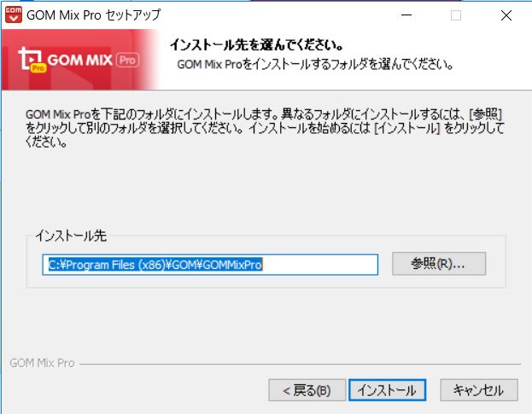
Task: Minimize the GOM Mix Pro setup window
Action: tap(406, 15)
